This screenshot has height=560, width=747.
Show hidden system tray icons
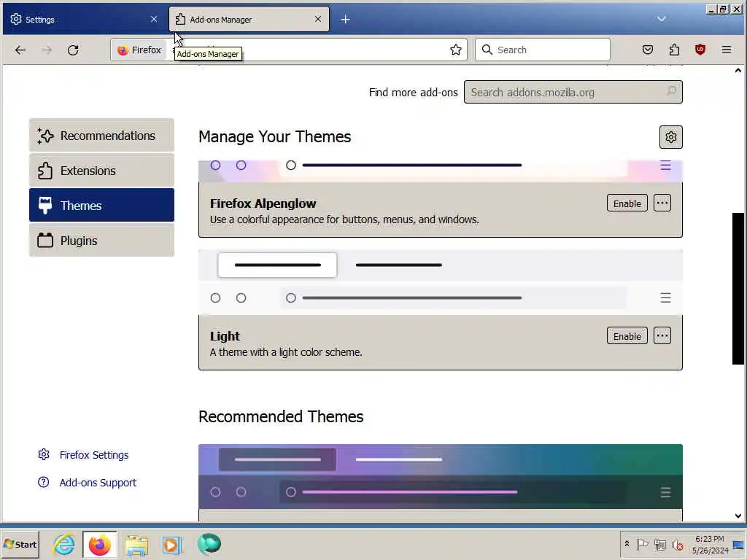click(x=627, y=544)
